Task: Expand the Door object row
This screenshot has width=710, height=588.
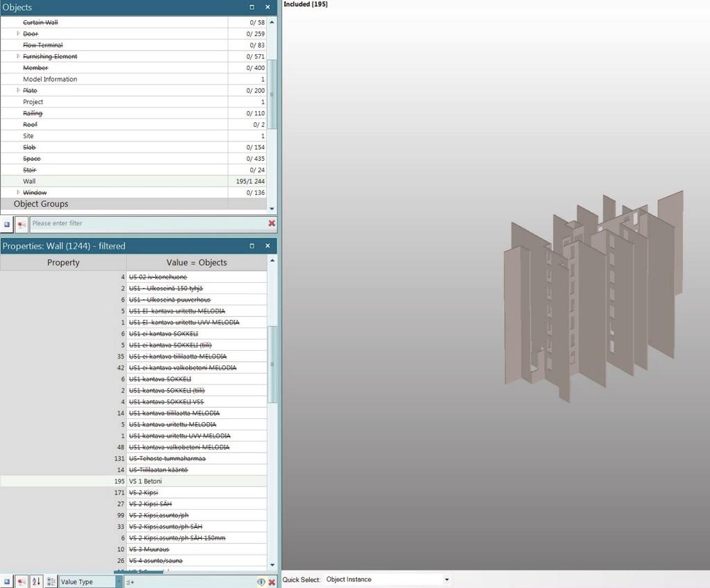Action: (18, 33)
